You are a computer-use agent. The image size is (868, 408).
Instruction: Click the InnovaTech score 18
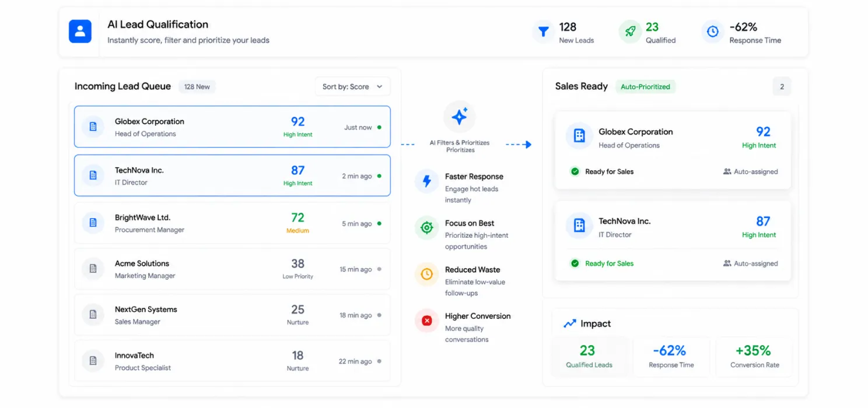click(x=297, y=356)
